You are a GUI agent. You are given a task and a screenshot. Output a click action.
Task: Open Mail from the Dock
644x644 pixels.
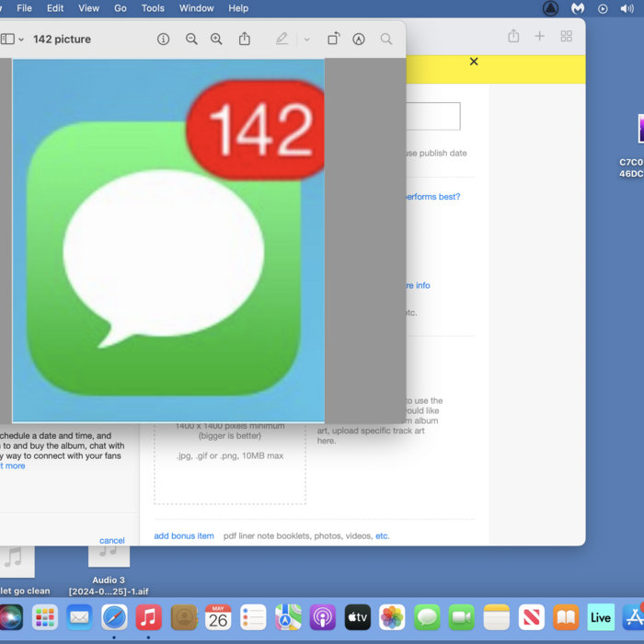79,617
